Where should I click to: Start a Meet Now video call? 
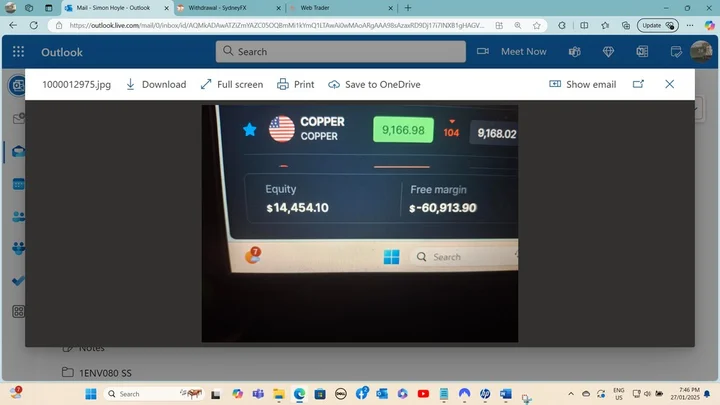coord(512,51)
